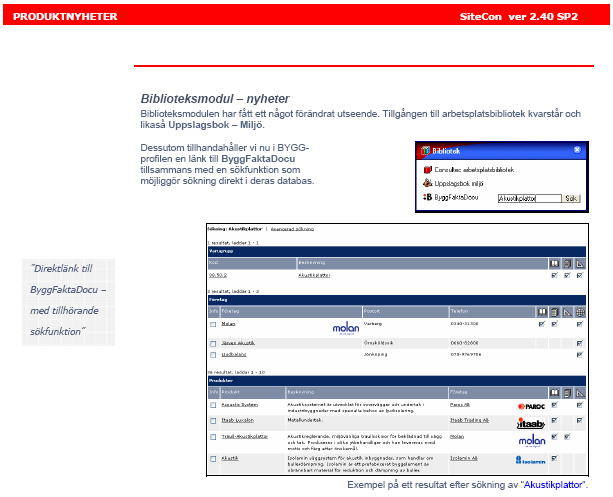613x497 pixels.
Task: Open code link 00.50.2
Action: coord(218,275)
